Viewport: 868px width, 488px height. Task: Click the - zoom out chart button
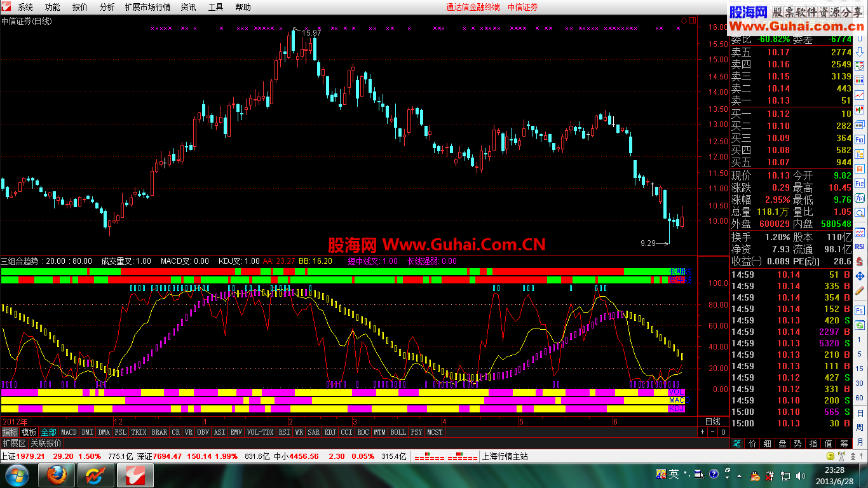(x=713, y=432)
